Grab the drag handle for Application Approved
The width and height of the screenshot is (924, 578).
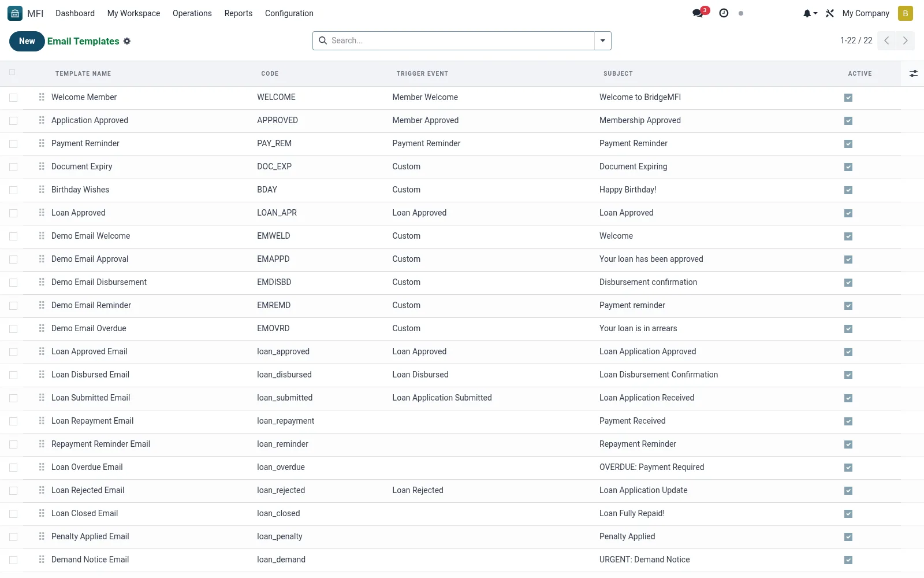tap(42, 120)
